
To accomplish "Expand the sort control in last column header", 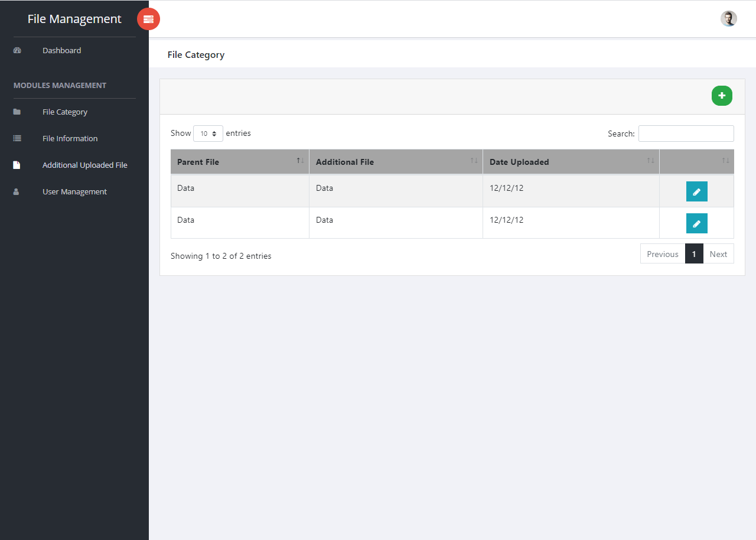I will pos(725,160).
